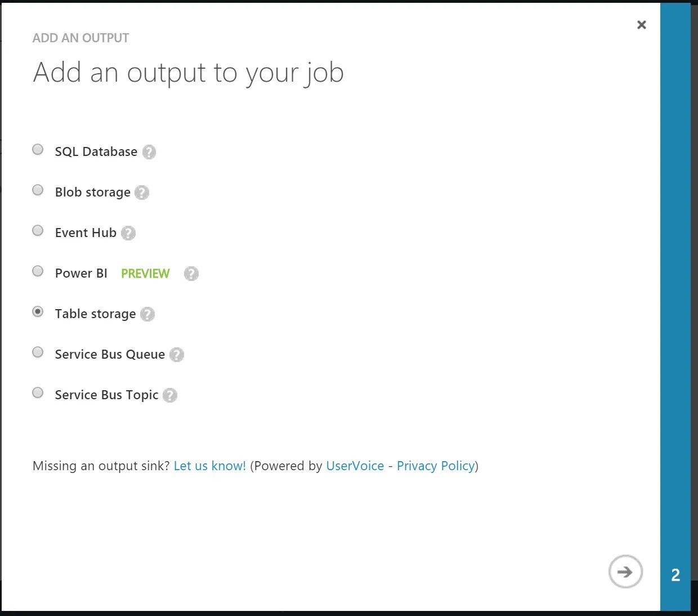The width and height of the screenshot is (698, 616).
Task: Open the Let us know! link
Action: click(210, 466)
